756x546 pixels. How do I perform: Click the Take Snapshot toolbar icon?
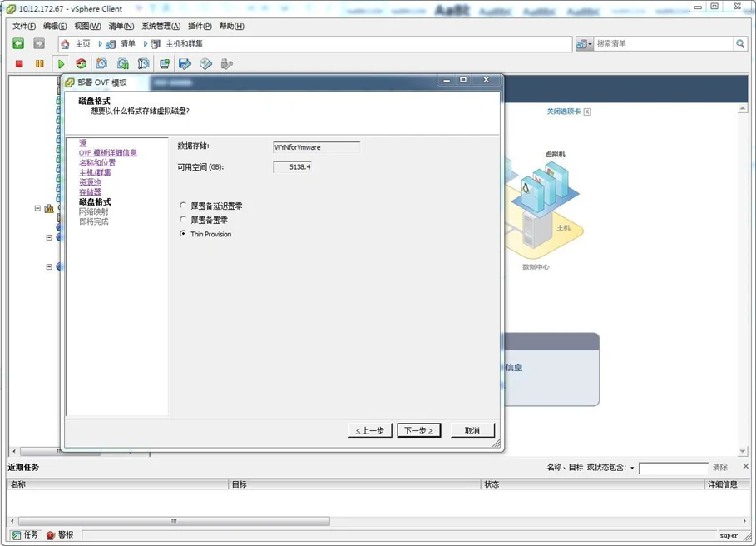101,63
